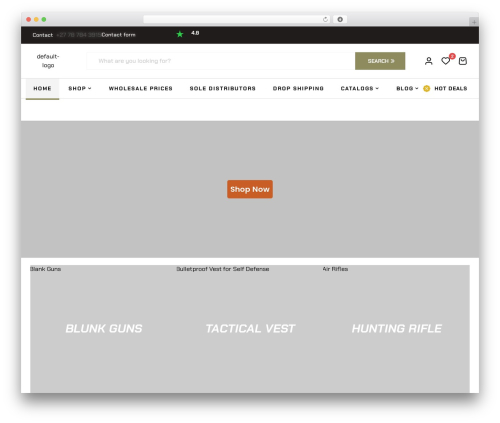Click the red wishlist count badge
500x423 pixels.
(x=452, y=56)
